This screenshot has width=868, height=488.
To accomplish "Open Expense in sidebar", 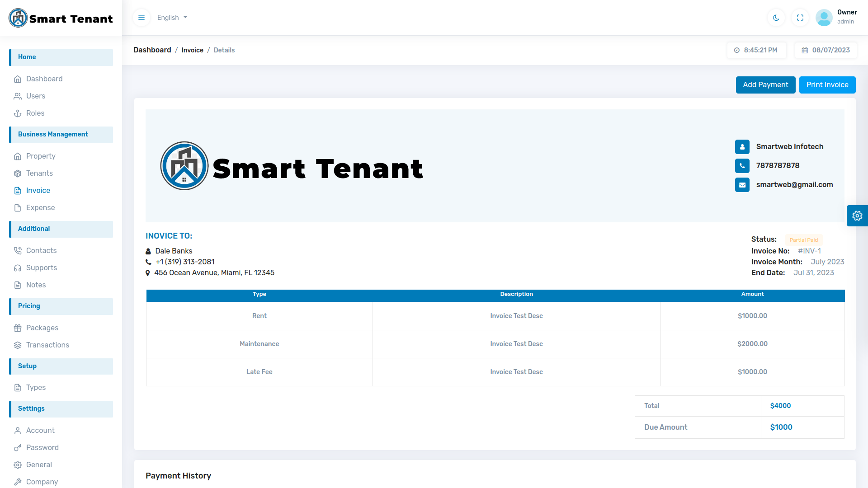I will 40,208.
